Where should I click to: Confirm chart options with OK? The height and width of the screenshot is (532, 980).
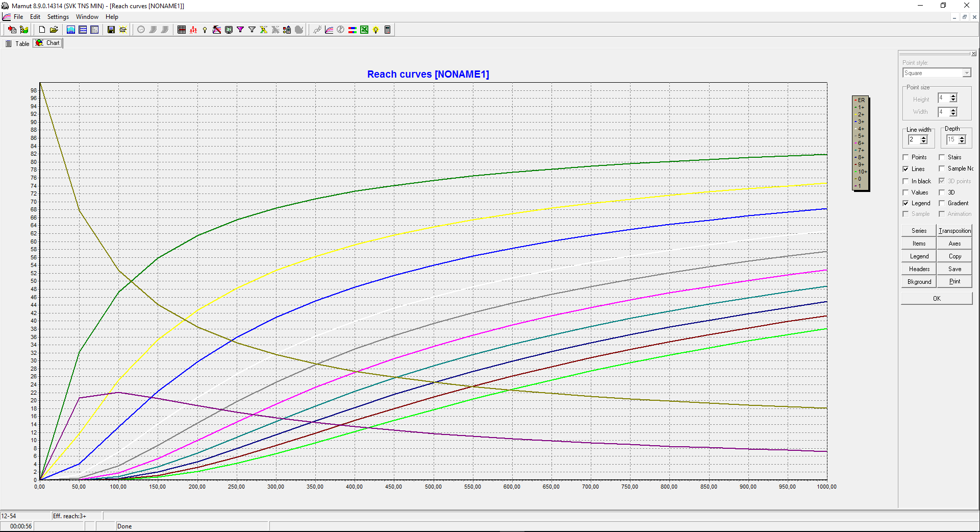pyautogui.click(x=937, y=299)
